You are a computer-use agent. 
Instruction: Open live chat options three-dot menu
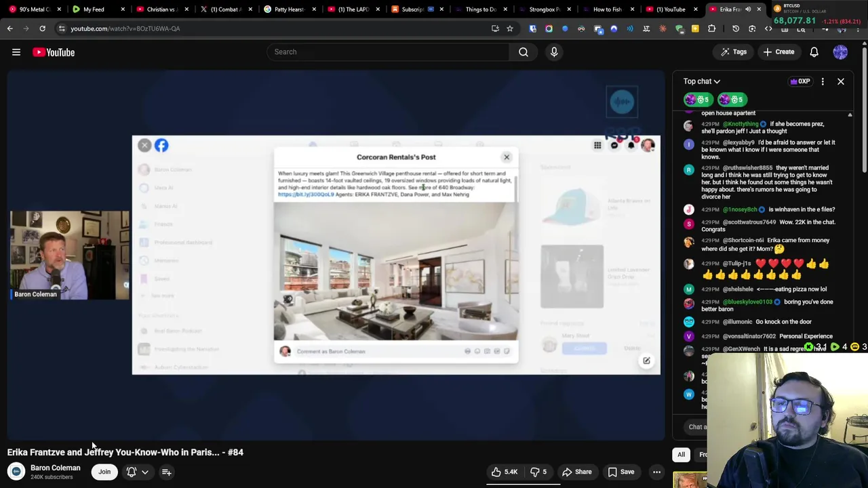pos(823,81)
